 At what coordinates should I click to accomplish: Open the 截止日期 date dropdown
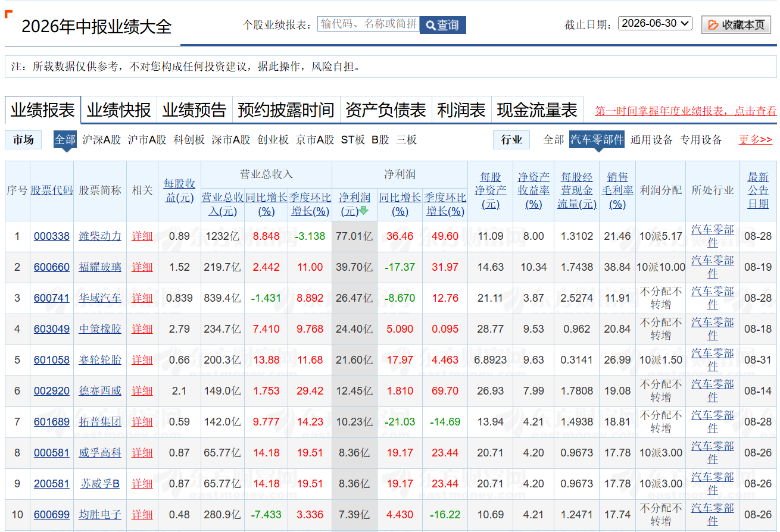coord(655,23)
